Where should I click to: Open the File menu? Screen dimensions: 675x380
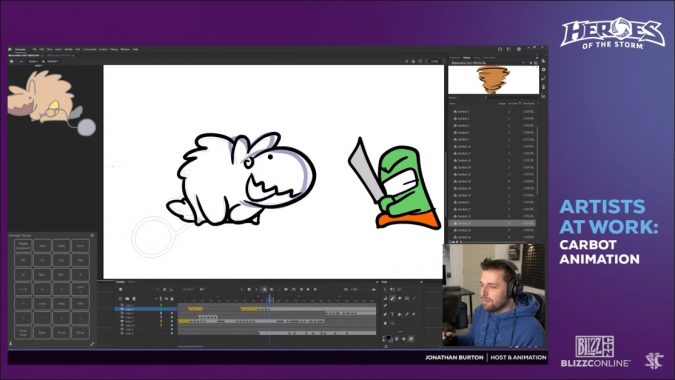(x=34, y=49)
